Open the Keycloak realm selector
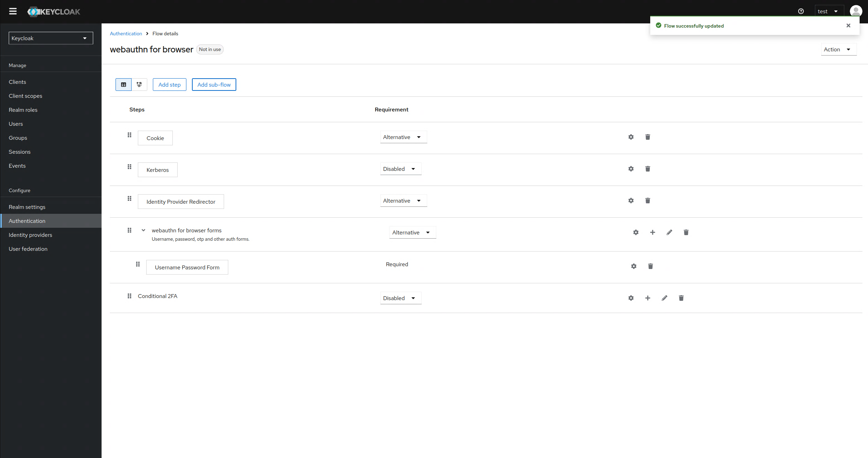868x458 pixels. (51, 38)
